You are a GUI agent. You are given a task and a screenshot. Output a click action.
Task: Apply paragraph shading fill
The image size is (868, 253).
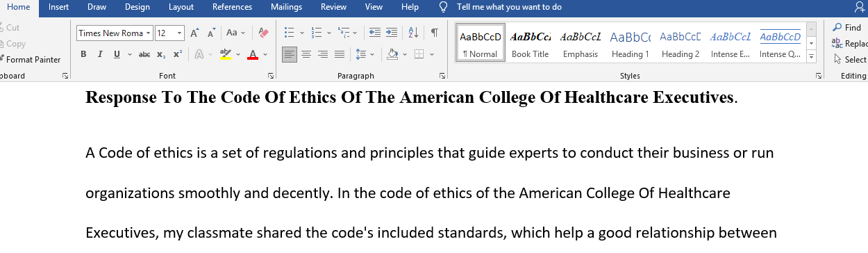(392, 54)
